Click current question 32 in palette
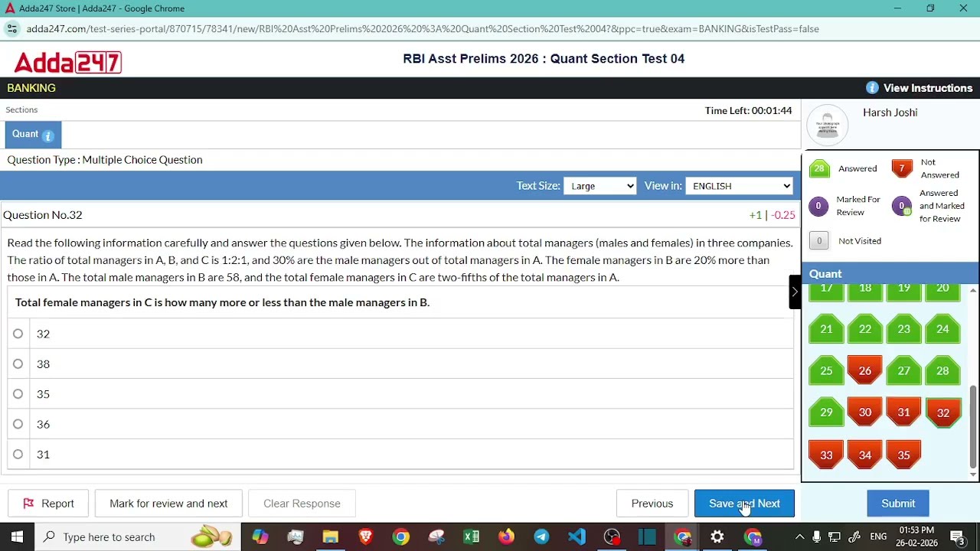 coord(943,413)
